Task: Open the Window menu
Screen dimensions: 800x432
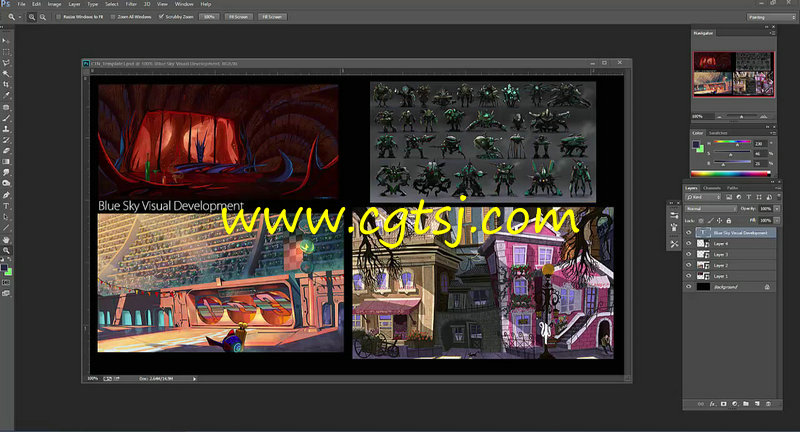Action: tap(184, 4)
